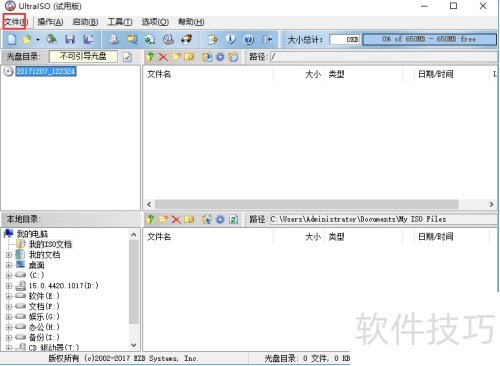Click the up-folder green arrow in local pane
Image resolution: width=500 pixels, height=366 pixels.
pos(150,219)
